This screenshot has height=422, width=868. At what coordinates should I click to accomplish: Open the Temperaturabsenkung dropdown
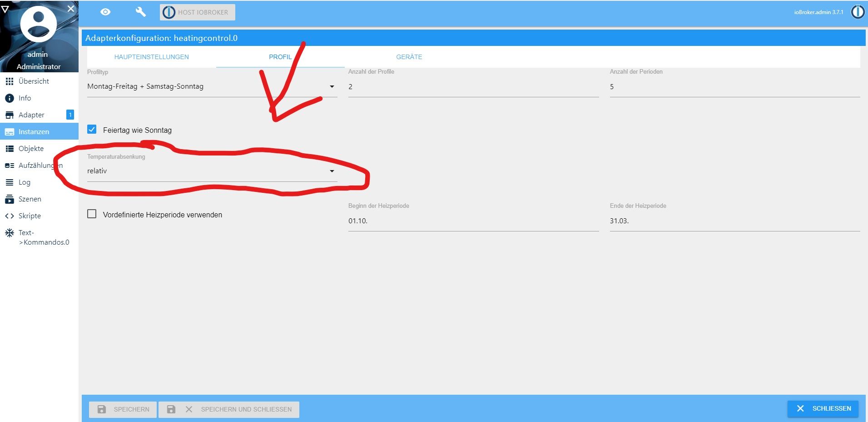coord(212,171)
